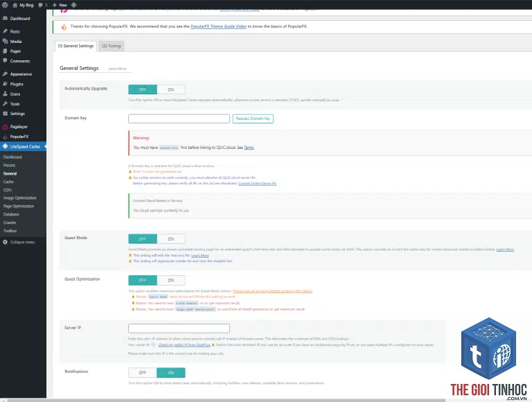Click the PopularFX flame icon in notice
Viewport: 532px width, 402px height.
pyautogui.click(x=64, y=26)
